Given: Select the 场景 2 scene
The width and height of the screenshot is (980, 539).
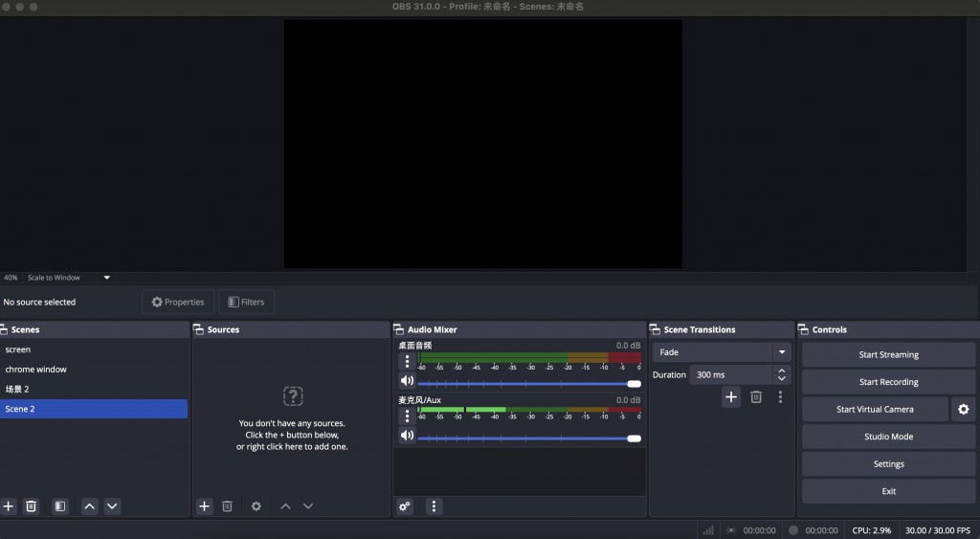Looking at the screenshot, I should 94,389.
